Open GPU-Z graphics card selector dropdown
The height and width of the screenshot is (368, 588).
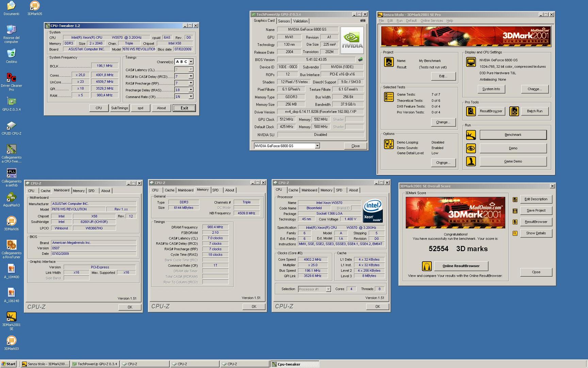point(317,146)
